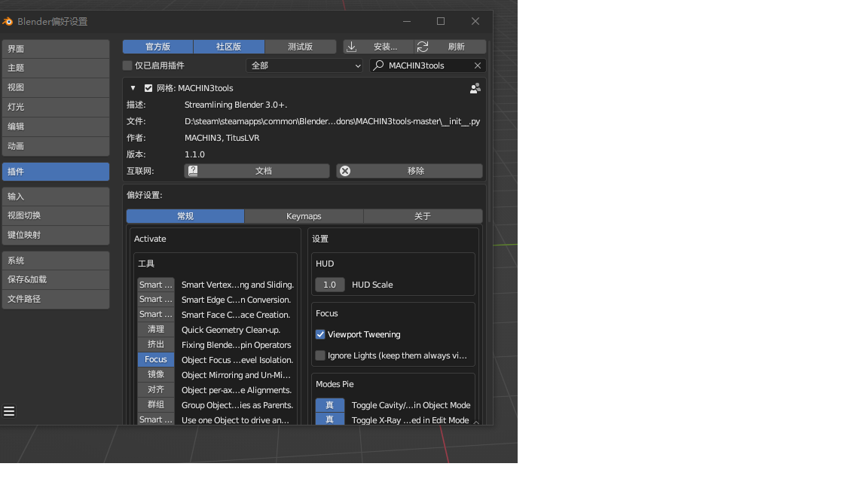Toggle the 挤出 extrude tool
The width and height of the screenshot is (868, 488).
tap(155, 344)
